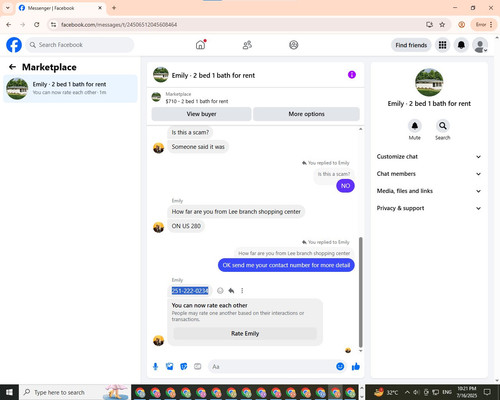The width and height of the screenshot is (500, 400).
Task: Click the purple conversation info icon
Action: (352, 75)
